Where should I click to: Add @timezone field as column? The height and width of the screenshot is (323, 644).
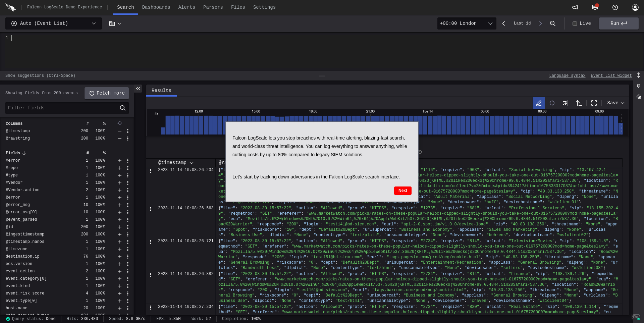tap(120, 249)
